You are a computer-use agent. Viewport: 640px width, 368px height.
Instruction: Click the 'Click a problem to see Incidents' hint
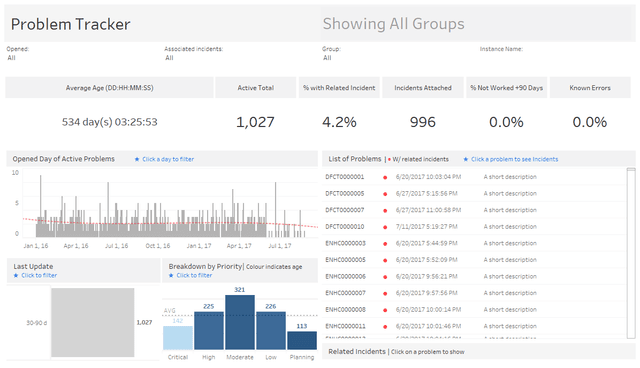(514, 159)
